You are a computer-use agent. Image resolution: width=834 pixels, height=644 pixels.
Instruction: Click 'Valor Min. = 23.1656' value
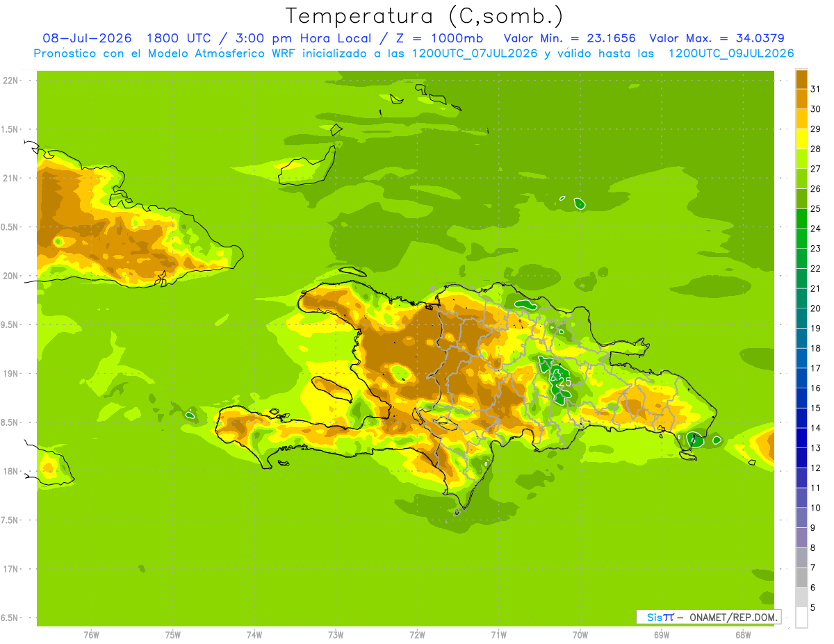pos(569,38)
